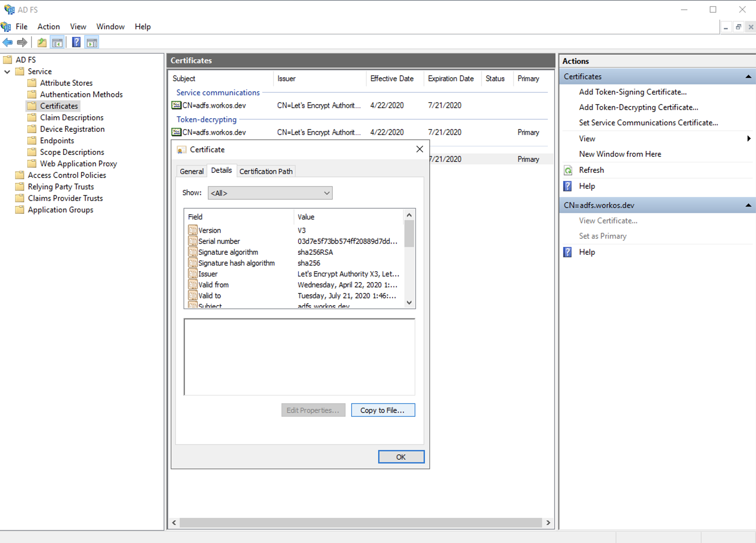The width and height of the screenshot is (756, 543).
Task: Click the Issuer field icon
Action: click(193, 274)
